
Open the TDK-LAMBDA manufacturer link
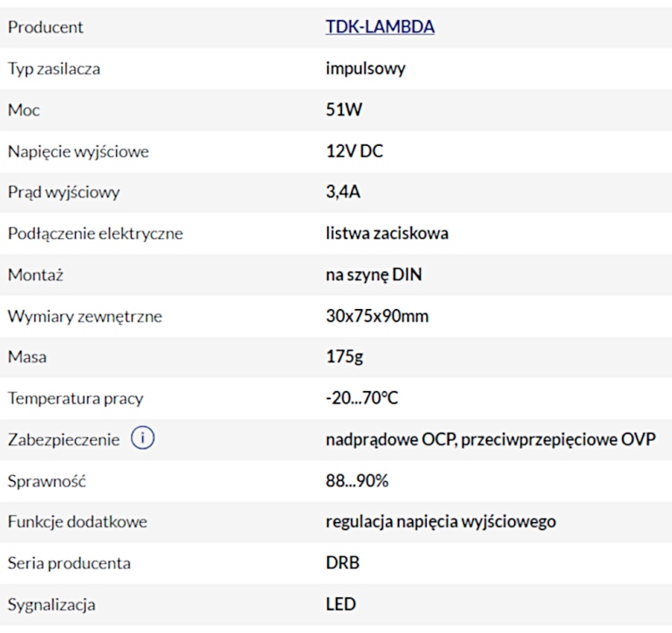(x=380, y=27)
